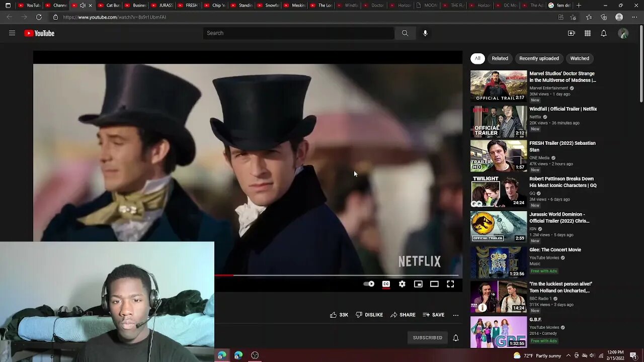Open Windfall Official Trailer Netflix title

pos(563,109)
